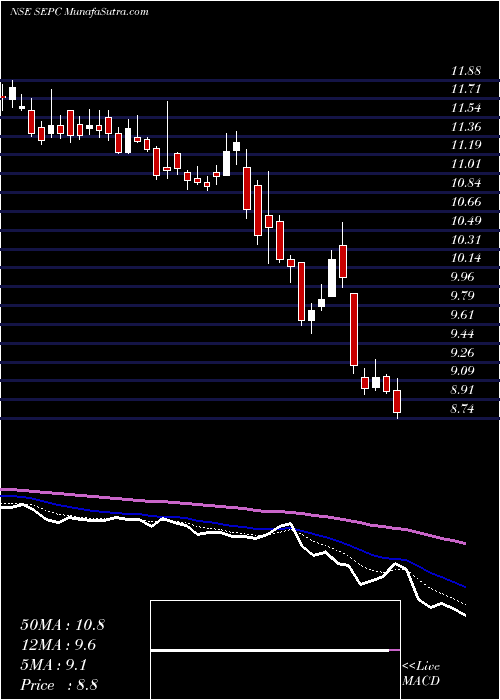
Task: Click the 50MA : 10.8 readout
Action: click(62, 625)
